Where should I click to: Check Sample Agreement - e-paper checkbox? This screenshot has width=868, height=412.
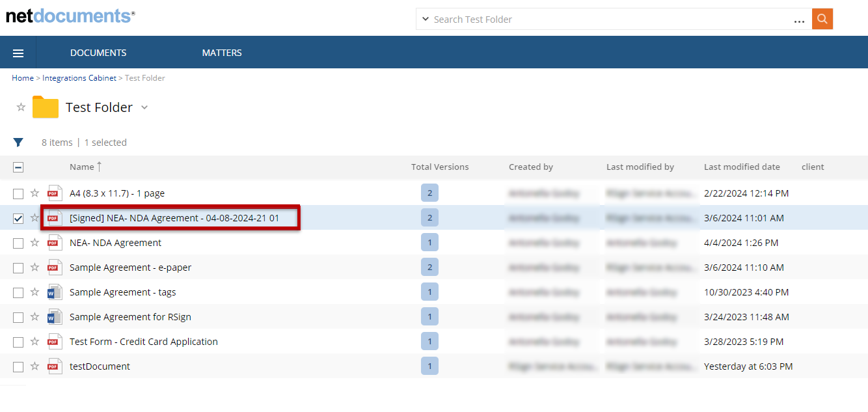pos(18,268)
